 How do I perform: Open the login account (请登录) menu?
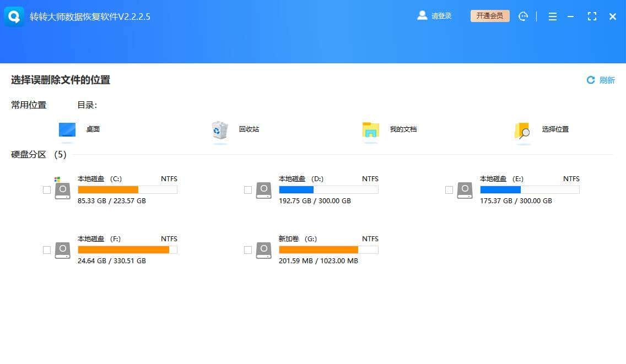pos(435,16)
